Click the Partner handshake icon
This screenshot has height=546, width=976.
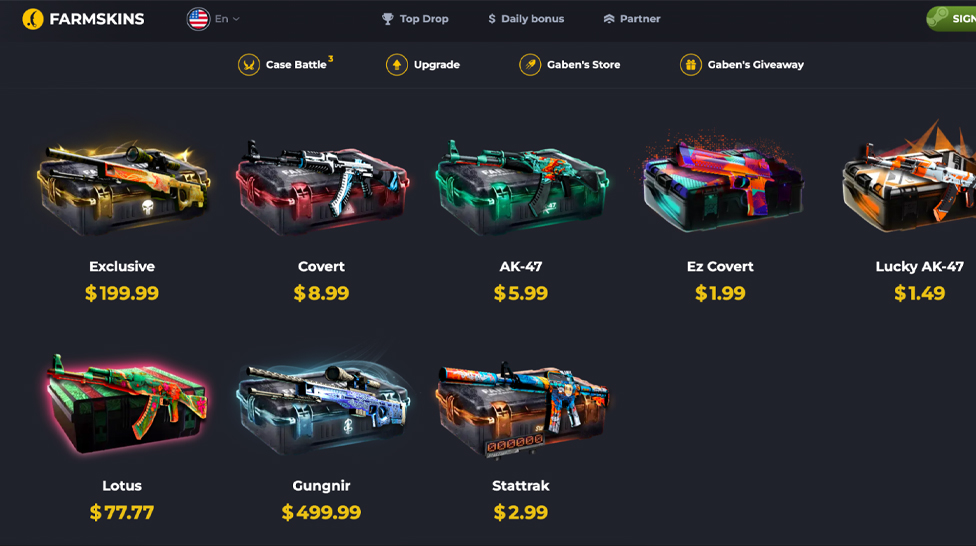[x=609, y=19]
